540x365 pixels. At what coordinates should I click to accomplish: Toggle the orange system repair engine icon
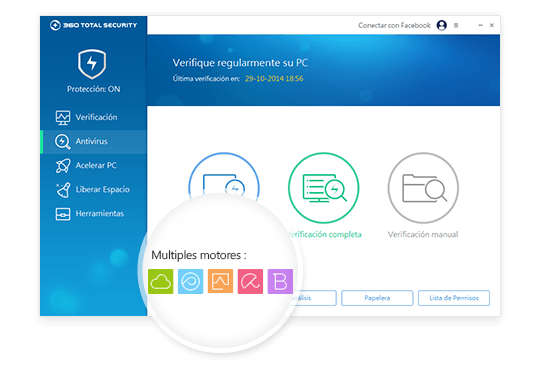[220, 281]
